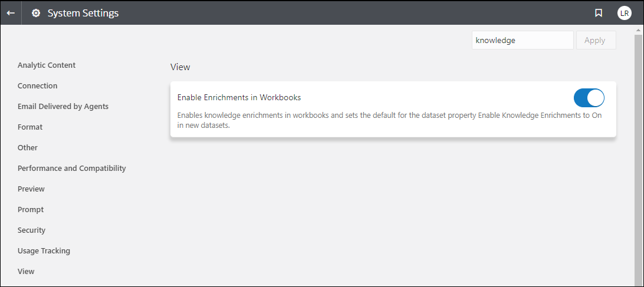Open the Other settings category
Image resolution: width=644 pixels, height=287 pixels.
point(28,147)
